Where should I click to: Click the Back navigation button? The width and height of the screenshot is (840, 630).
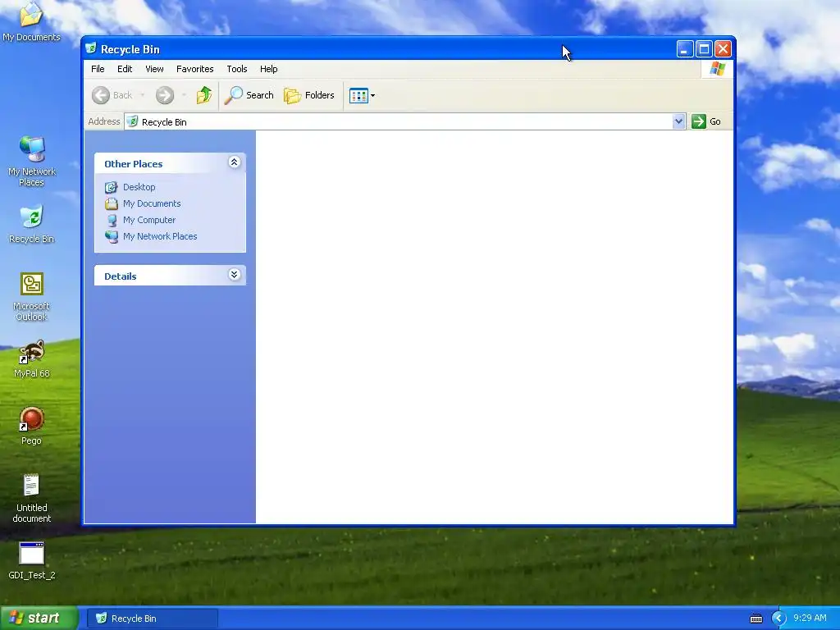click(112, 95)
